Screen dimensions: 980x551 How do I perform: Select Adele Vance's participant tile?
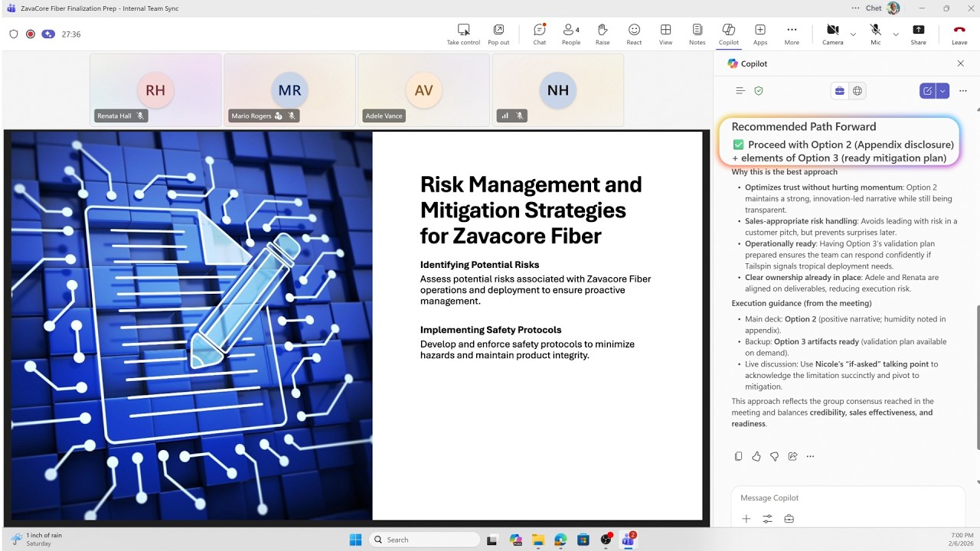pyautogui.click(x=423, y=90)
